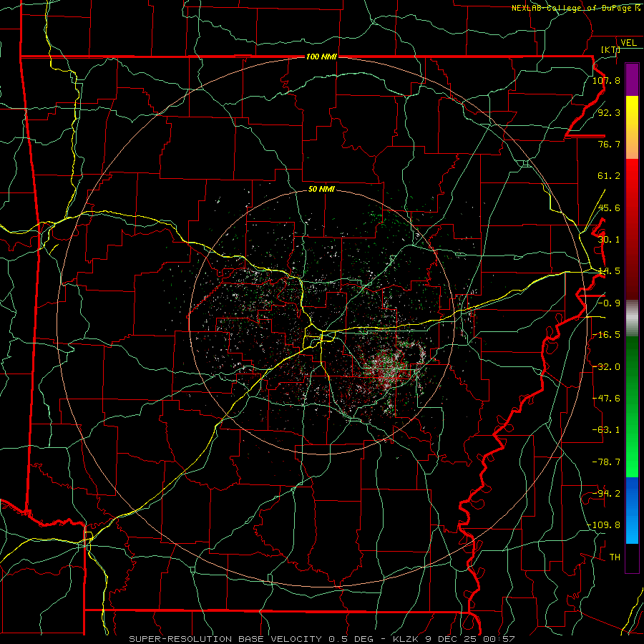
Task: Click the -78.7 velocity scale value
Action: [x=606, y=462]
